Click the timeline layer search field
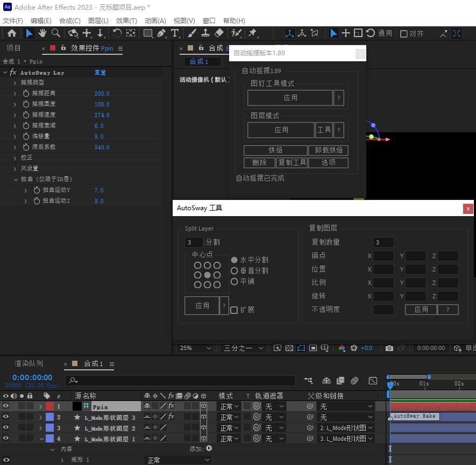 180,381
